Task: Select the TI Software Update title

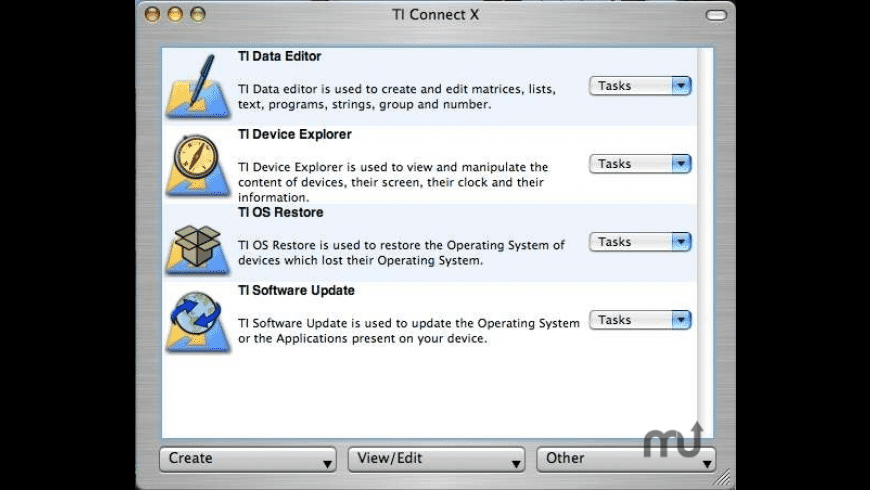Action: (296, 291)
